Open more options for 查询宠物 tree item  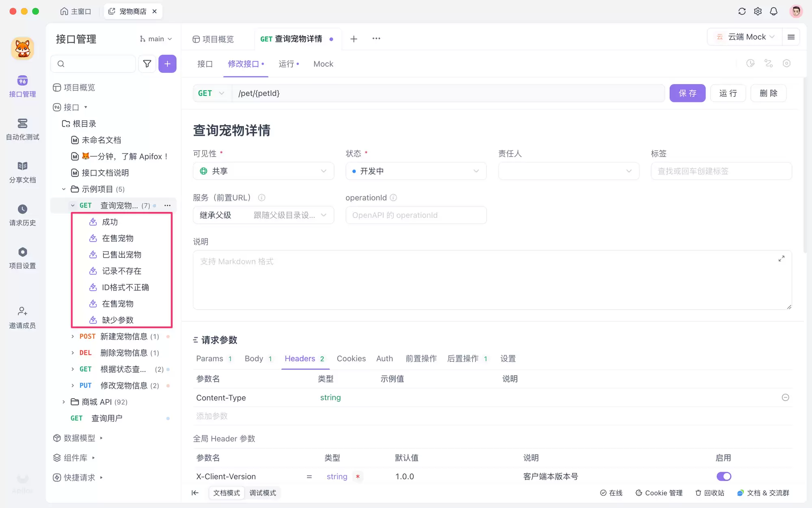(167, 206)
